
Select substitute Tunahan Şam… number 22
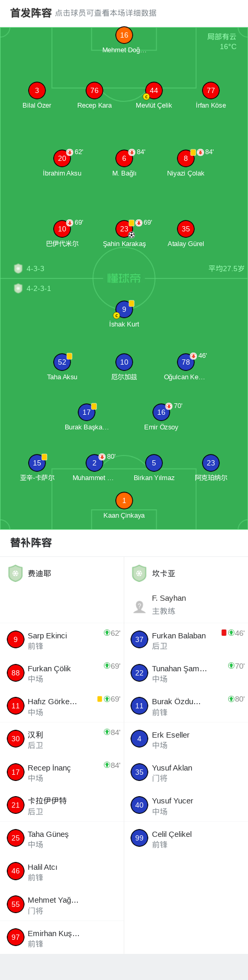186,673
